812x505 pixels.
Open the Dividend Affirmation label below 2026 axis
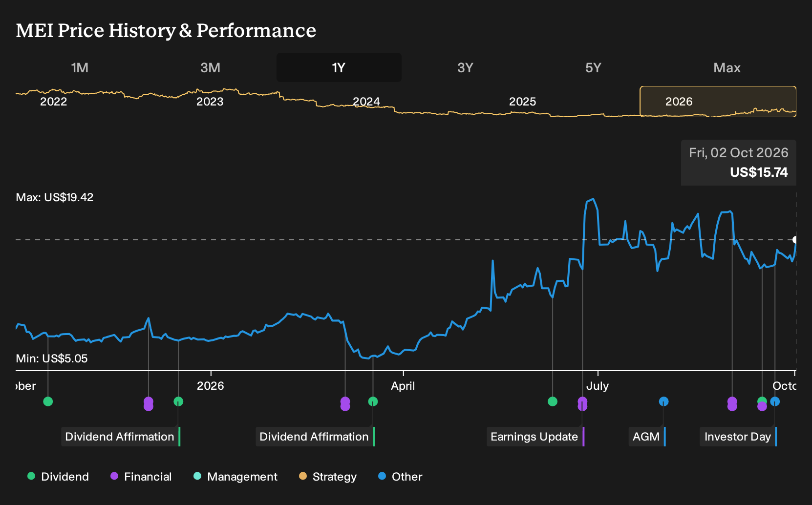click(121, 437)
